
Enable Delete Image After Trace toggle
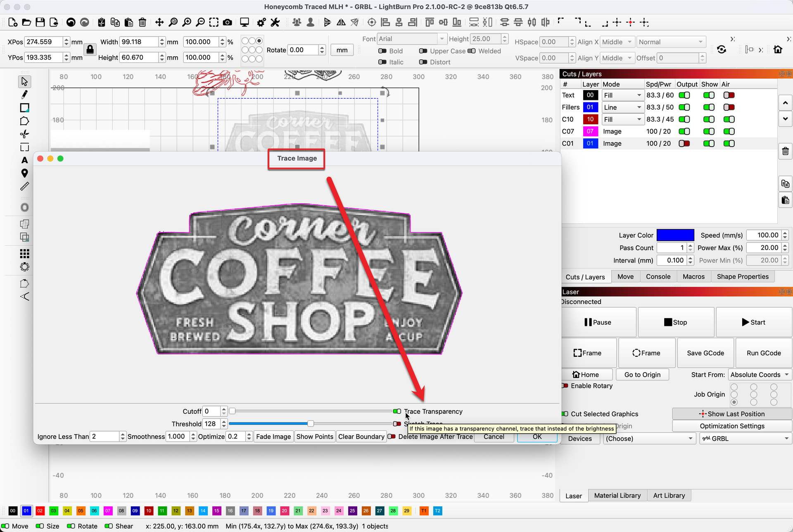[x=392, y=437]
